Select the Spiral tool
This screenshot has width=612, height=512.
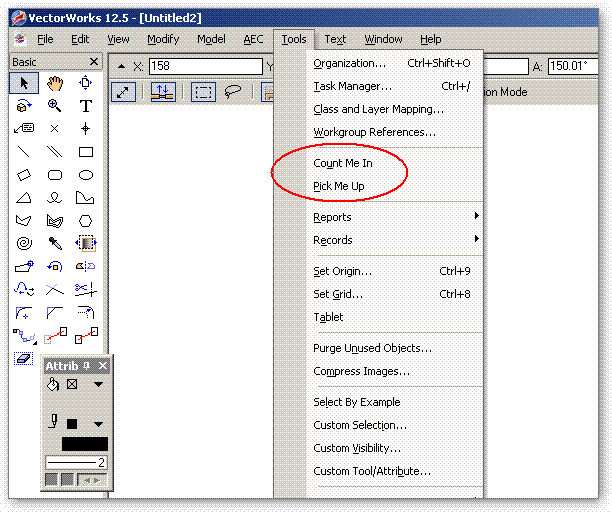(x=24, y=244)
